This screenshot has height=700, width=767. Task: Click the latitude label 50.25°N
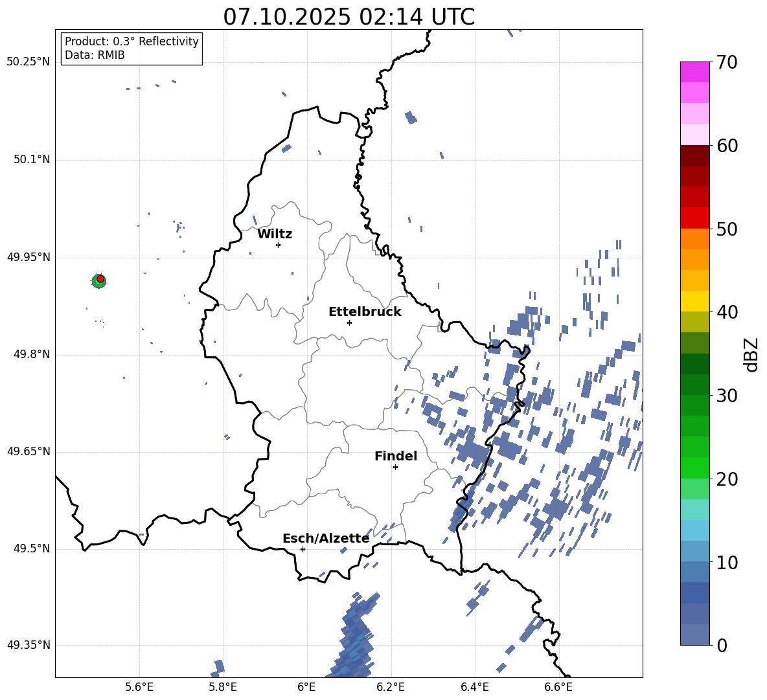click(29, 62)
